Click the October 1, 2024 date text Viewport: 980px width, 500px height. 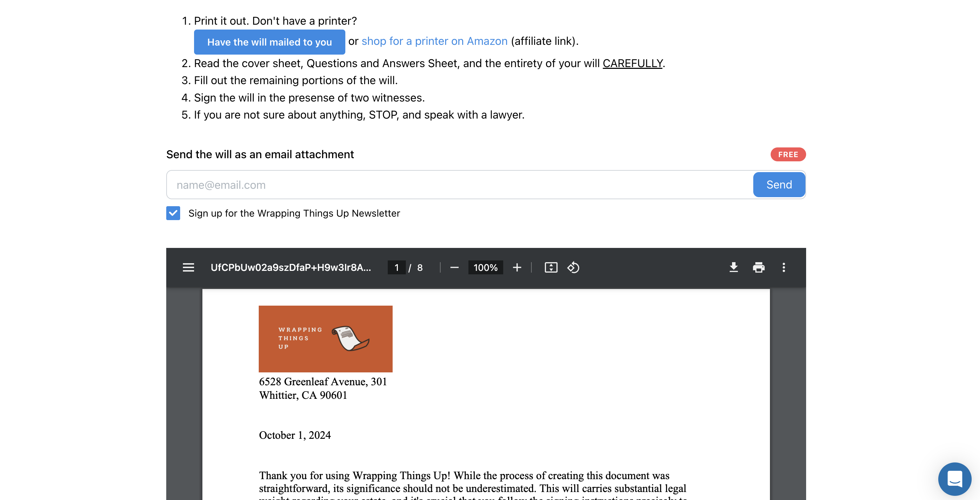pyautogui.click(x=295, y=435)
